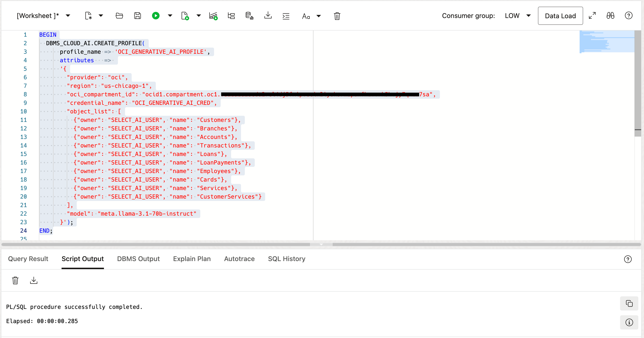Screen dimensions: 644x338
Task: Click the format code indent icon
Action: 286,16
